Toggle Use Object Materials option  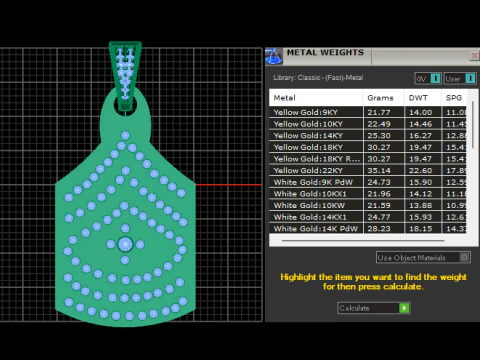423,257
